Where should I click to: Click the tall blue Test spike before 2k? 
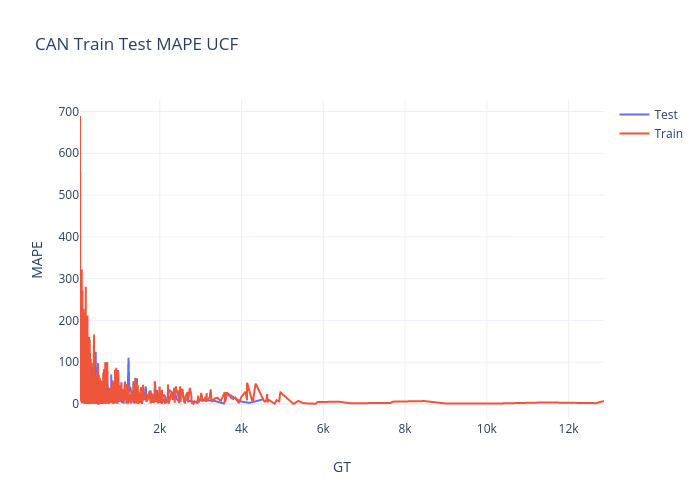[x=128, y=360]
